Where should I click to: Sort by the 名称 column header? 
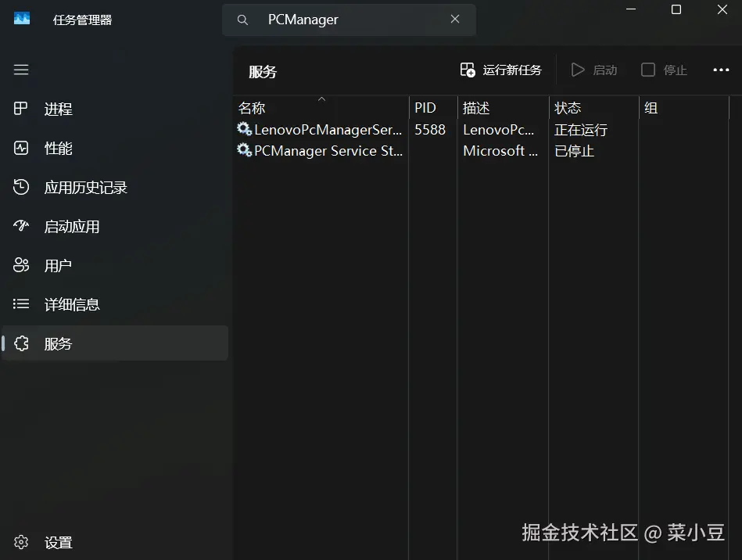[x=322, y=108]
